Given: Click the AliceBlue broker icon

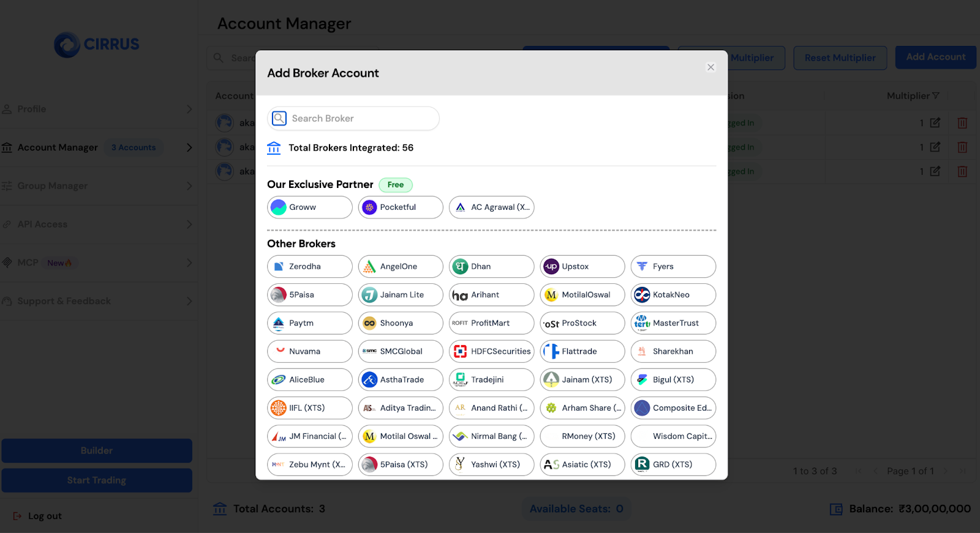Looking at the screenshot, I should tap(279, 379).
